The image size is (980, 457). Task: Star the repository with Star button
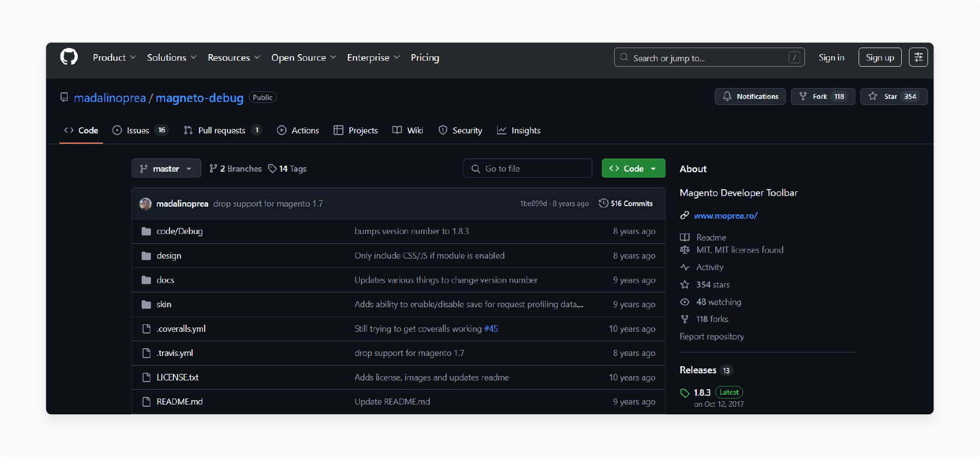(894, 96)
